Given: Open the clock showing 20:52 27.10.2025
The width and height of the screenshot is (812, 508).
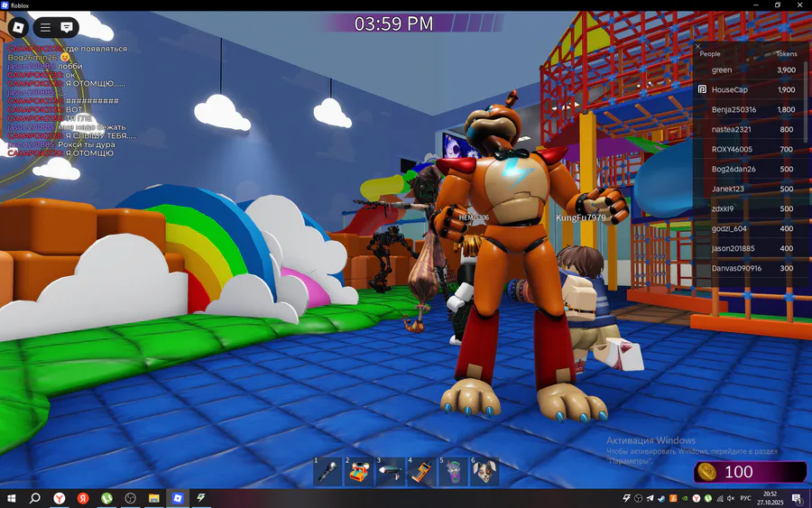Looking at the screenshot, I should pyautogui.click(x=770, y=498).
